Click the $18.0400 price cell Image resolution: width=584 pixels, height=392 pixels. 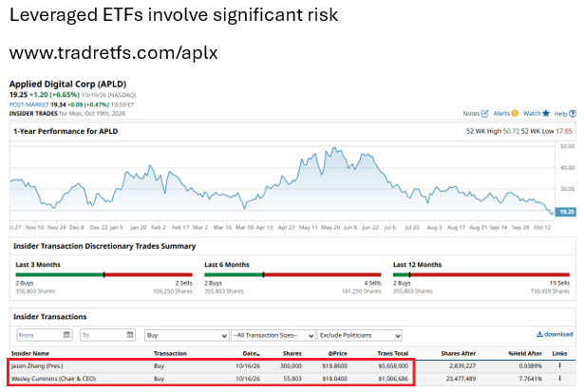coord(335,379)
